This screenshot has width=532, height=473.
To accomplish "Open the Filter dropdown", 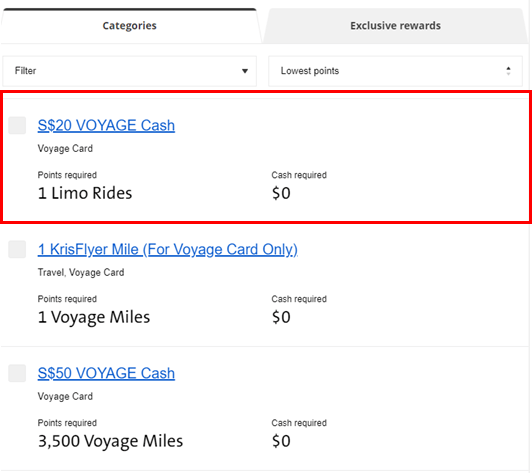I will point(130,71).
